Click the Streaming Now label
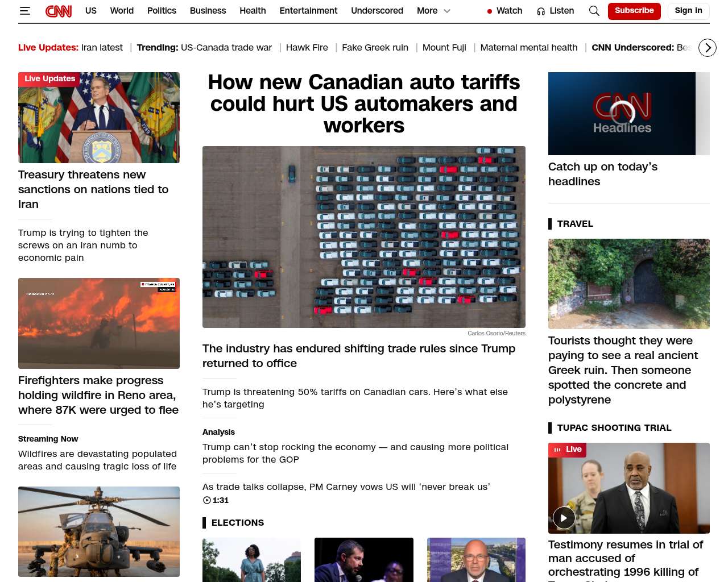The height and width of the screenshot is (582, 728). [x=48, y=439]
